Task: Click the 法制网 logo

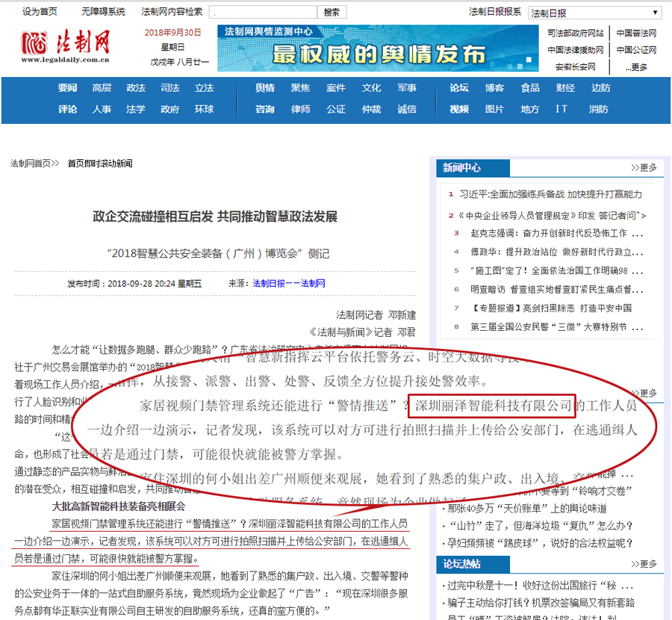Action: (65, 46)
